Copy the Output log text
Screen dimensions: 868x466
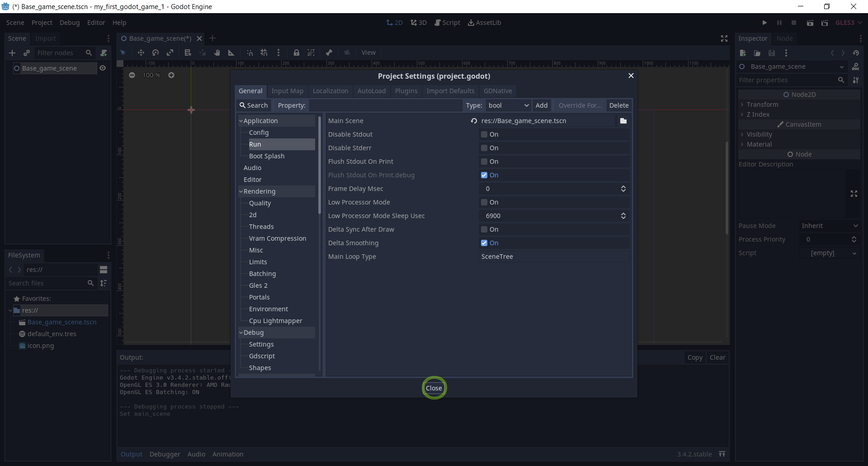[695, 357]
